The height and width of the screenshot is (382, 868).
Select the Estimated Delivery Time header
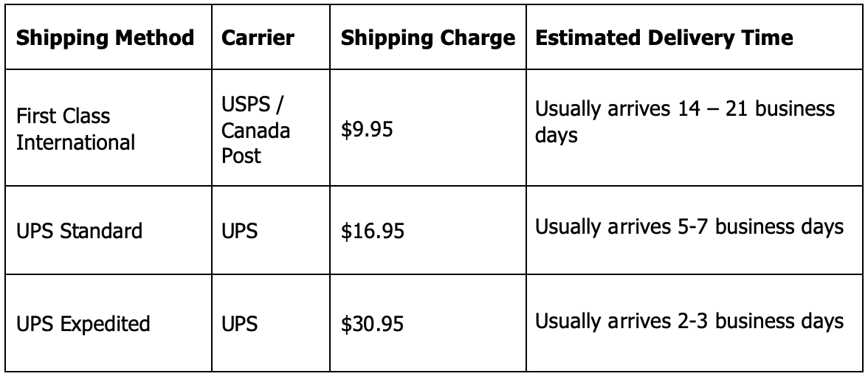coord(664,38)
